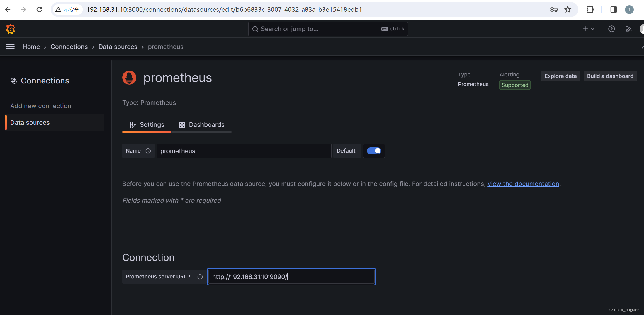Open the Settings tab
Viewport: 644px width, 315px height.
coord(147,125)
